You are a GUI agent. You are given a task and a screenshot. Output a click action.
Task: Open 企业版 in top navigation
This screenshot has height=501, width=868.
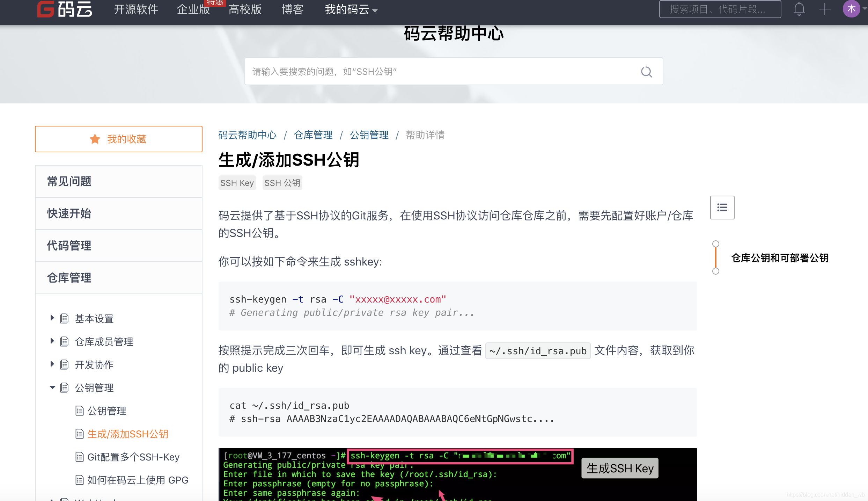[x=193, y=9]
